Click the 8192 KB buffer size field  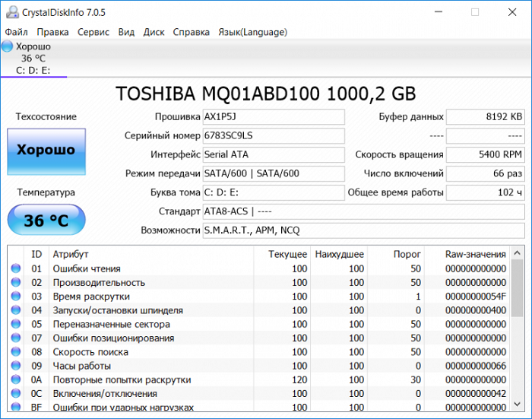point(486,117)
